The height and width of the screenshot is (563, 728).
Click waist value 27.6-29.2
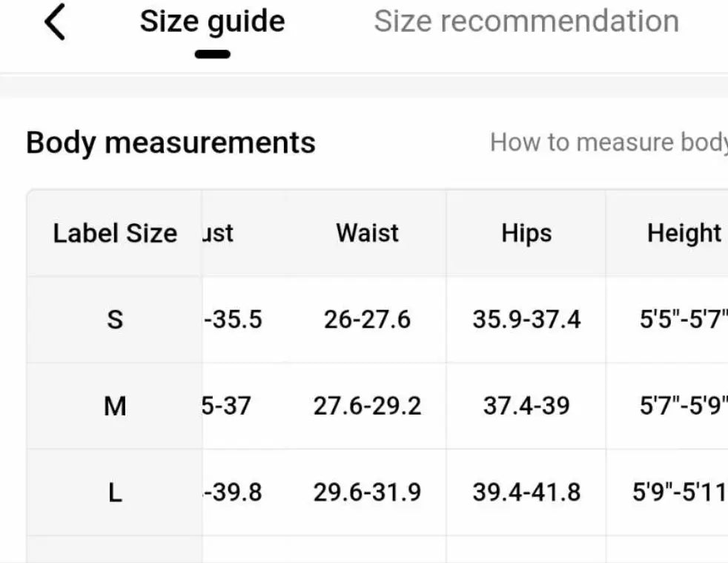pyautogui.click(x=367, y=406)
